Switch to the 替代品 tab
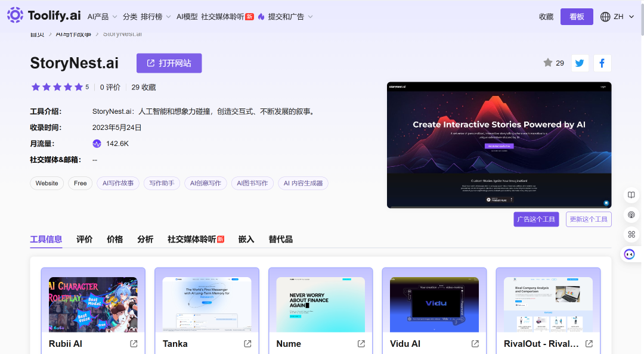This screenshot has height=354, width=644. pos(280,240)
